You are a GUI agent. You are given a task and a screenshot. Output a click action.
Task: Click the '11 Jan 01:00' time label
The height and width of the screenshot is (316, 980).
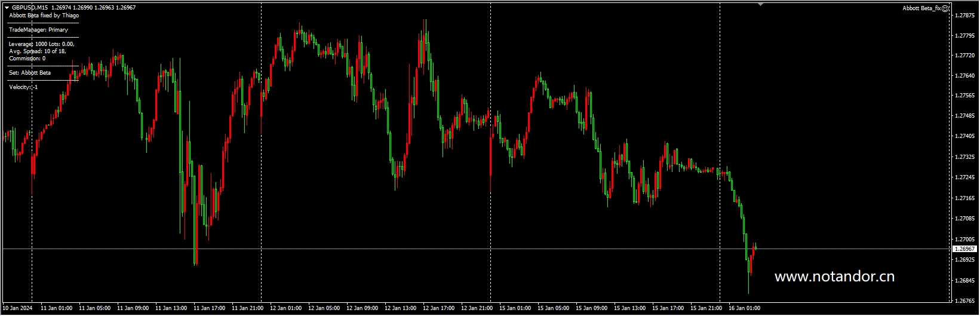[57, 308]
